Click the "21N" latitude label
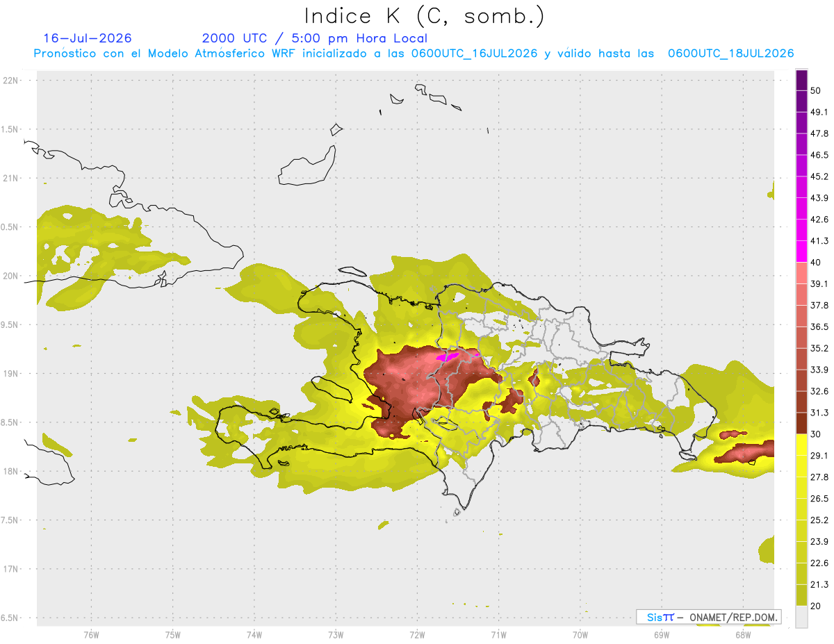Image resolution: width=834 pixels, height=644 pixels. pos(12,179)
